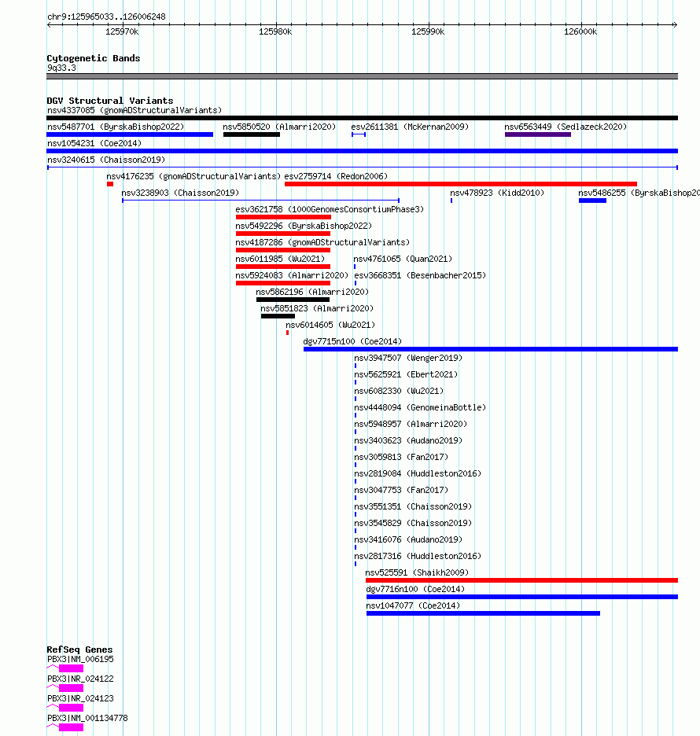Viewport: 700px width, 736px height.
Task: Select nsv1054231 Coe2014 label
Action: pyautogui.click(x=94, y=143)
